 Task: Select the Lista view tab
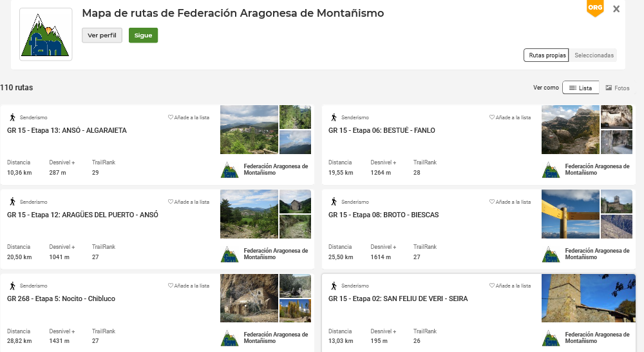(580, 88)
